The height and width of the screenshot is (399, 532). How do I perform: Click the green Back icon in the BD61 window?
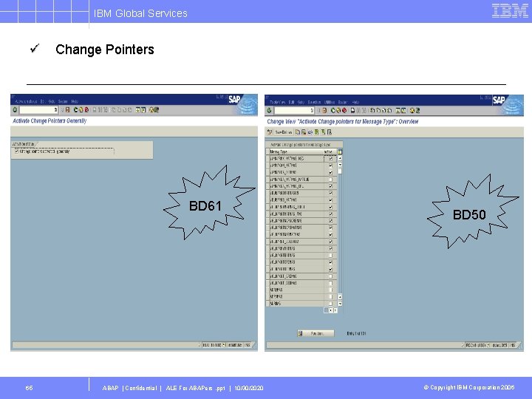[75, 109]
